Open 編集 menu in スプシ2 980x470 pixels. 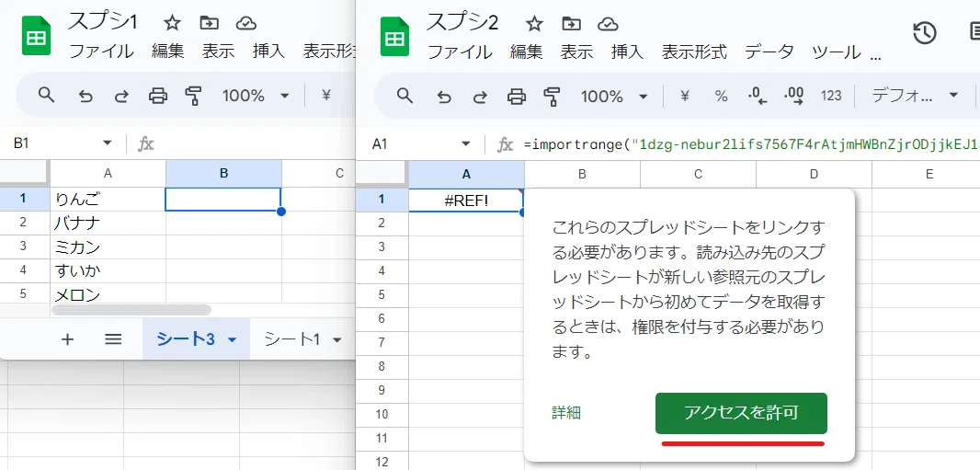(526, 52)
